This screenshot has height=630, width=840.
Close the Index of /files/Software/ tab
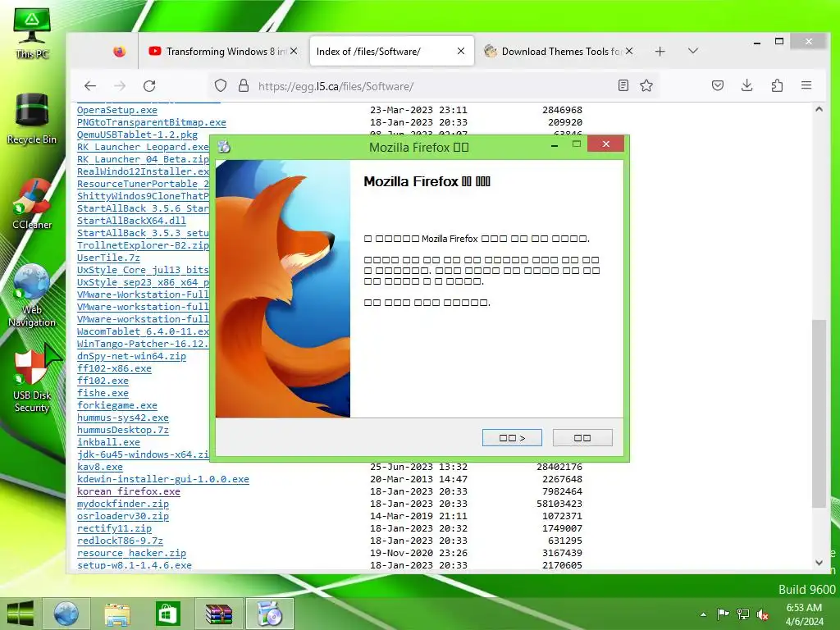[x=461, y=51]
